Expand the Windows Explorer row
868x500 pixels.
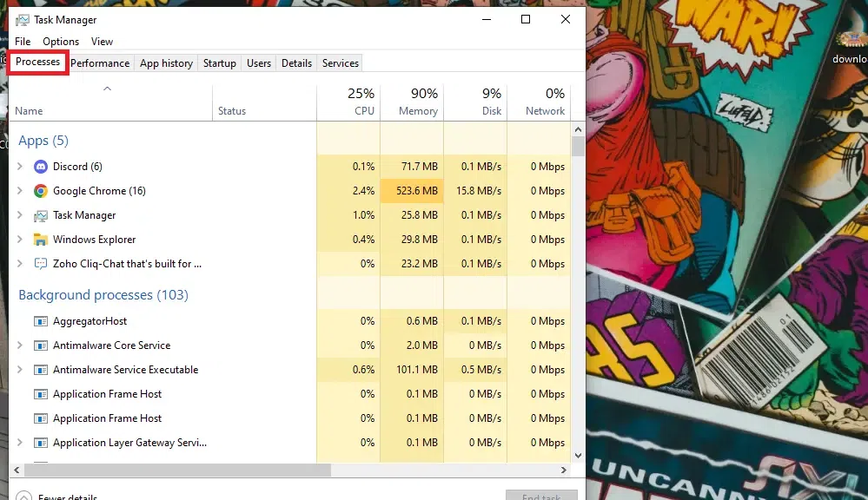point(20,240)
